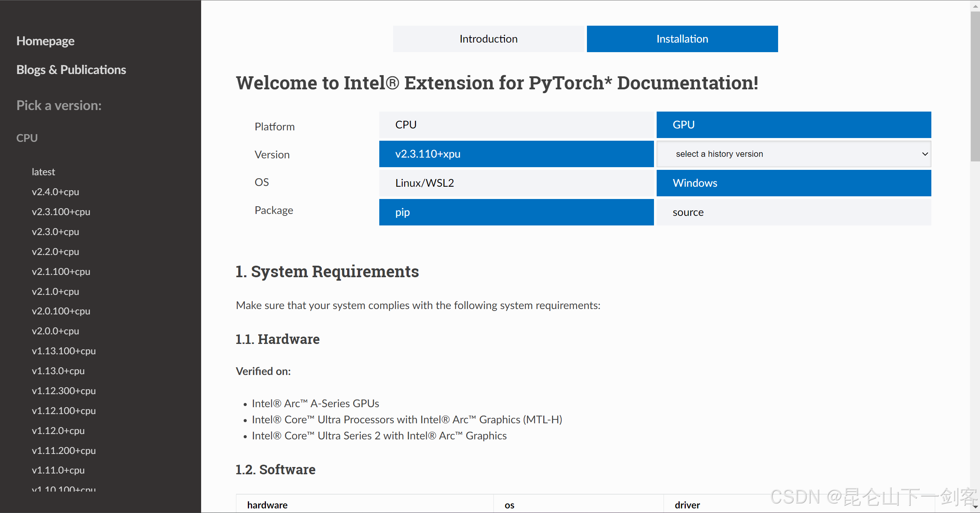Open v2.4.0+cpu documentation

point(55,192)
